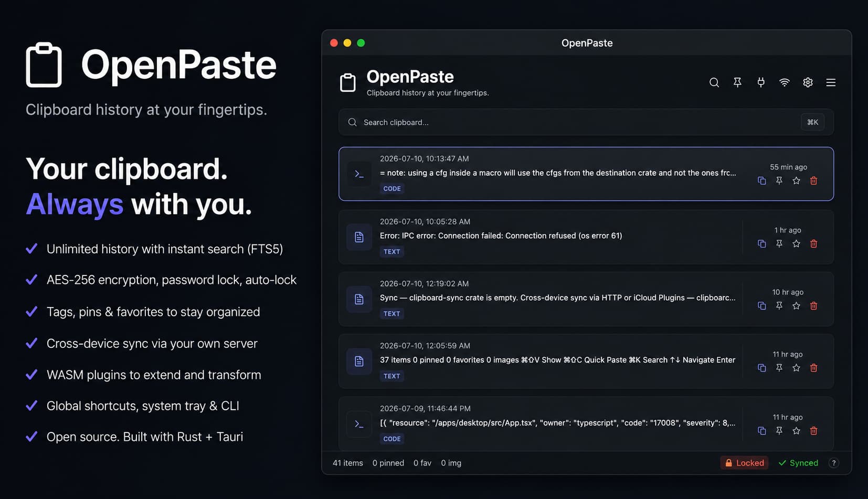Image resolution: width=868 pixels, height=499 pixels.
Task: Favorite the '"resource": "/apps/desktop' entry
Action: 796,431
